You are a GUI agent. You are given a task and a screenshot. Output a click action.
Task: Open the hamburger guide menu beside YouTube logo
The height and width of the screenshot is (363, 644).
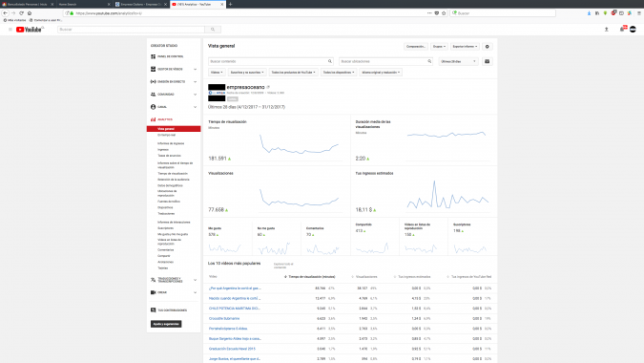click(x=10, y=30)
